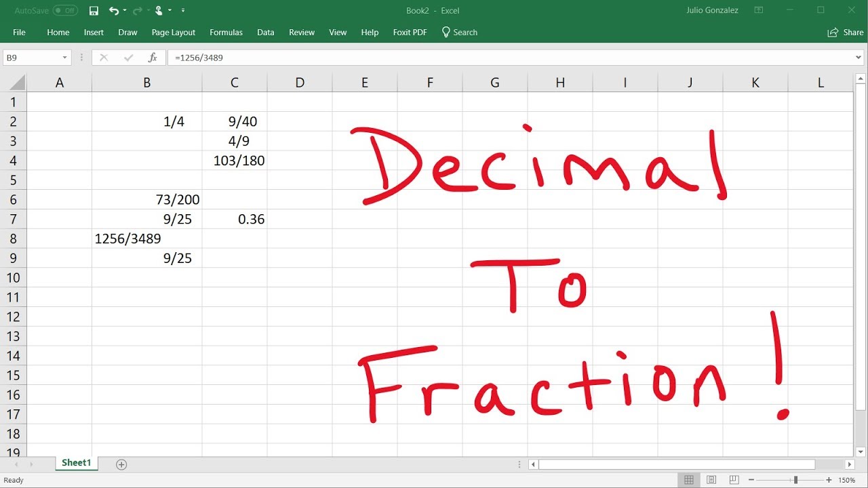Open the Help tab
Image resolution: width=868 pixels, height=488 pixels.
click(370, 33)
